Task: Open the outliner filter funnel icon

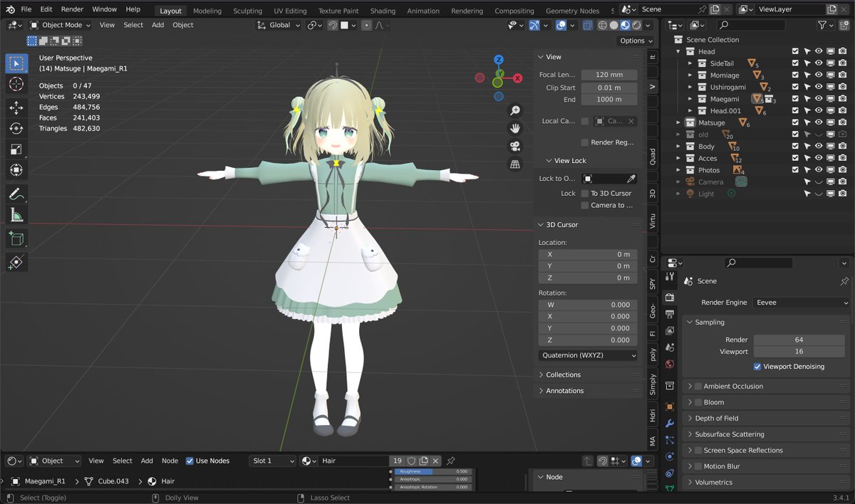Action: 822,25
